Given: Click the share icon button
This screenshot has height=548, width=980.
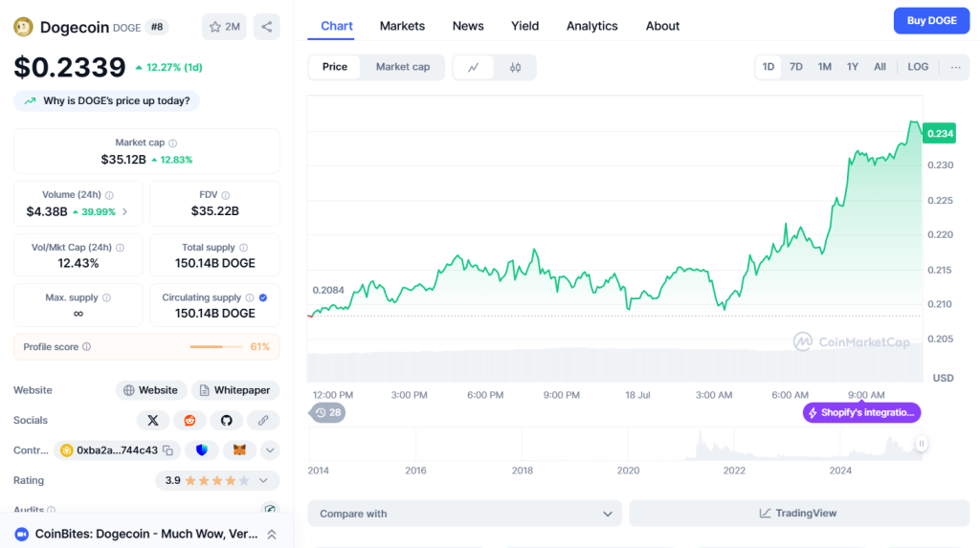Looking at the screenshot, I should coord(267,27).
